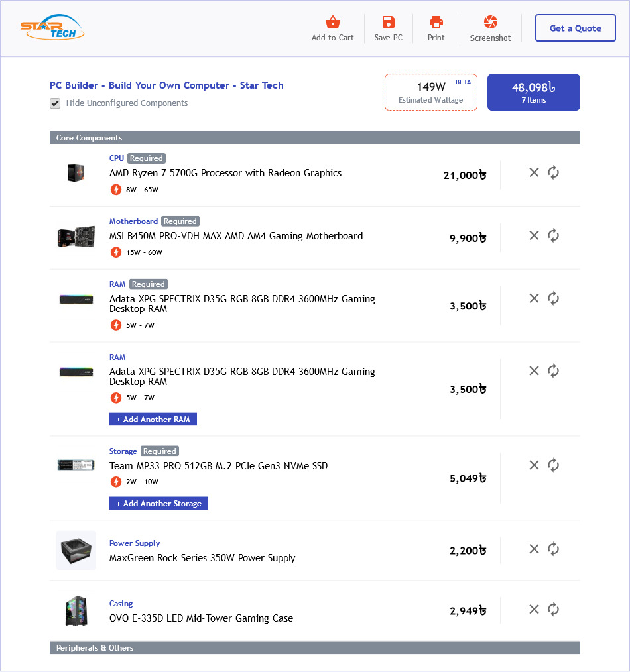Image resolution: width=630 pixels, height=672 pixels.
Task: Click the 48,098৳ total price button
Action: [533, 92]
